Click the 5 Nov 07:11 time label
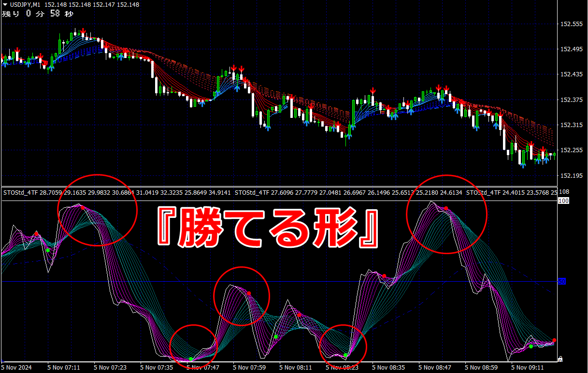This screenshot has width=588, height=373. (x=64, y=368)
